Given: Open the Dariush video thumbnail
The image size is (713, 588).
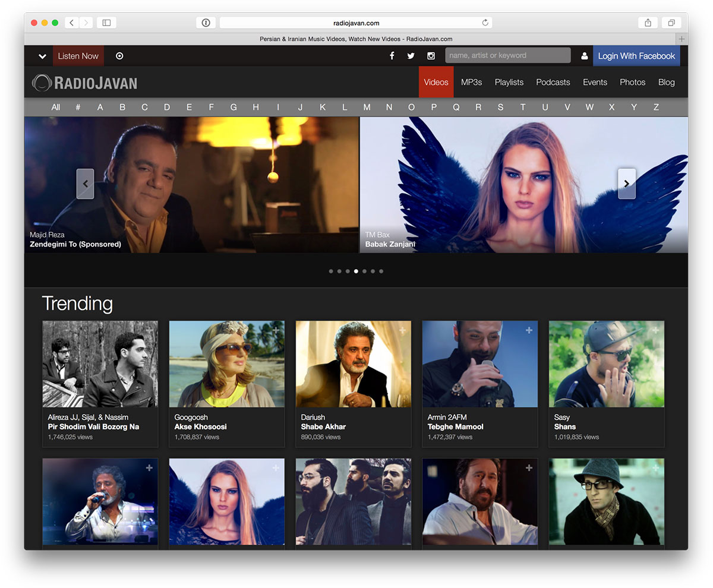Looking at the screenshot, I should click(x=354, y=364).
